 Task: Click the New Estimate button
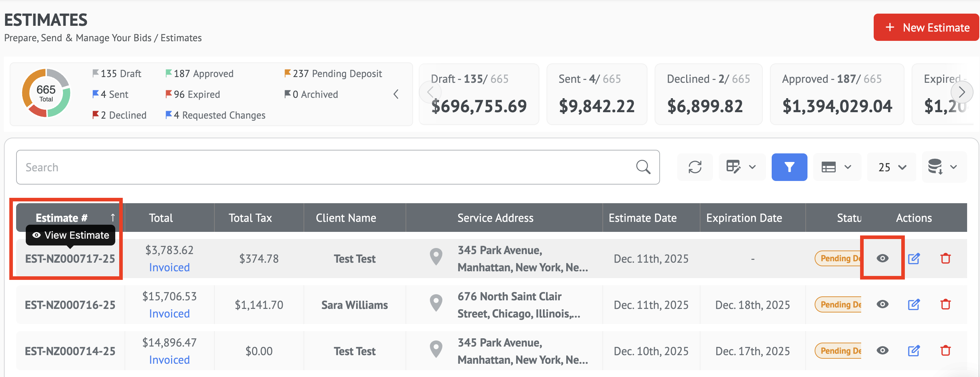tap(926, 28)
